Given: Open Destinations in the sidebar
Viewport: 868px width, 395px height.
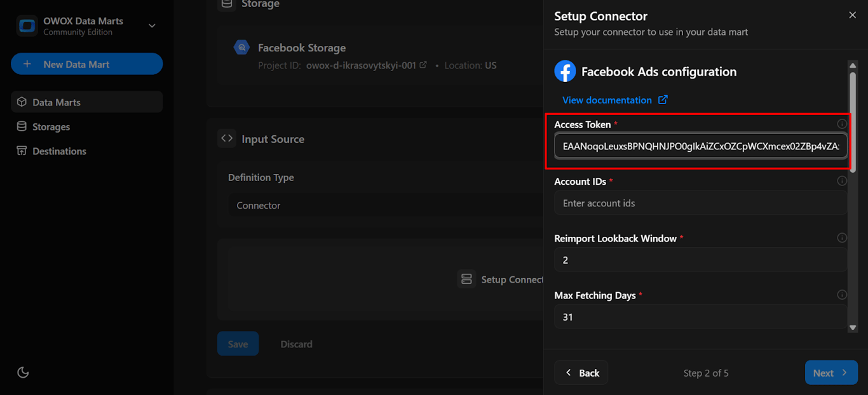Looking at the screenshot, I should coord(87,151).
